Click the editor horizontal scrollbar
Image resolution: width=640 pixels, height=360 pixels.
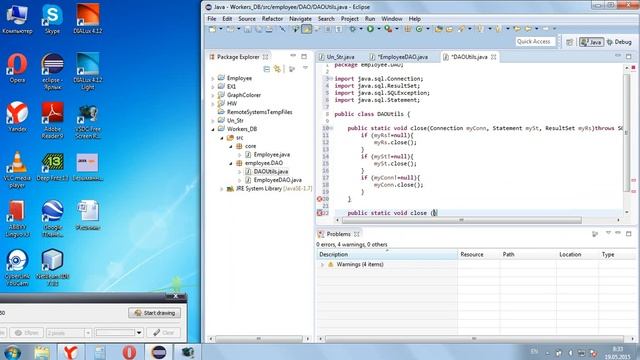(461, 220)
